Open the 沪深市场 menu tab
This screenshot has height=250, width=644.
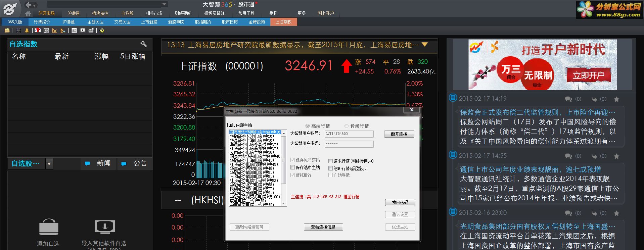point(46,13)
